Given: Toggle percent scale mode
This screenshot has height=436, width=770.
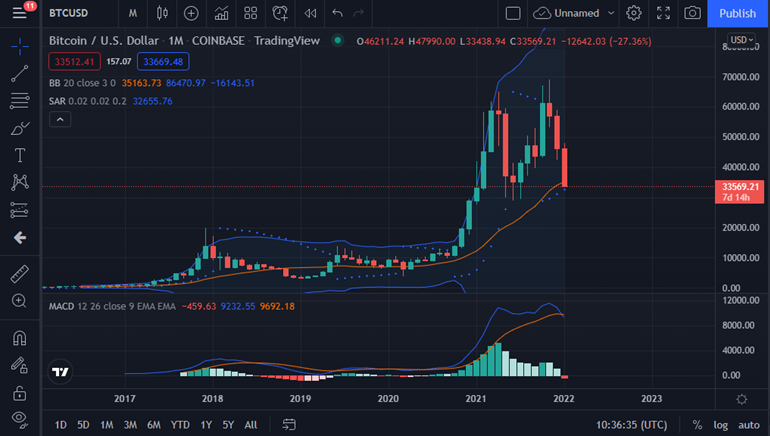Looking at the screenshot, I should pos(697,425).
